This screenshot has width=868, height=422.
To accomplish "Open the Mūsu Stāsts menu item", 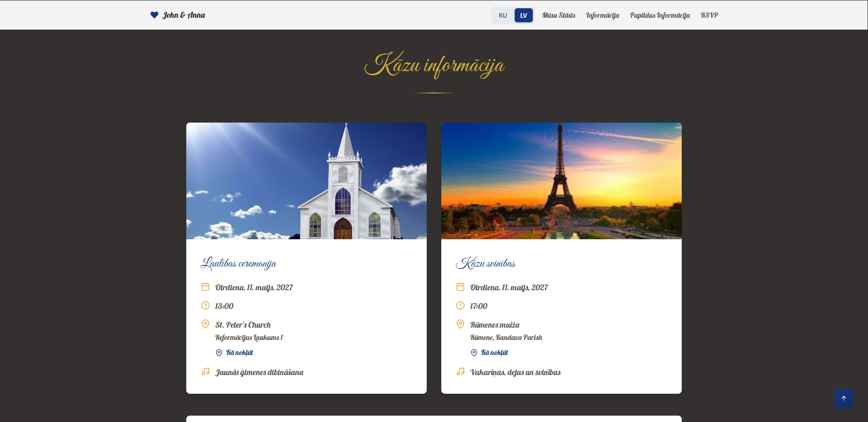I will point(558,15).
